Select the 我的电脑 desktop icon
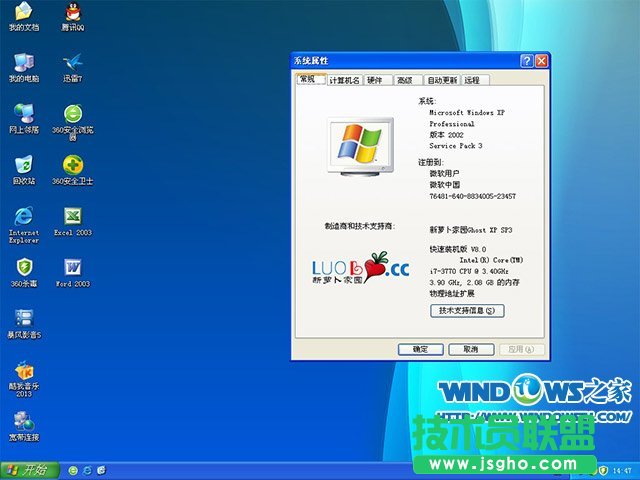640x480 pixels. (22, 63)
